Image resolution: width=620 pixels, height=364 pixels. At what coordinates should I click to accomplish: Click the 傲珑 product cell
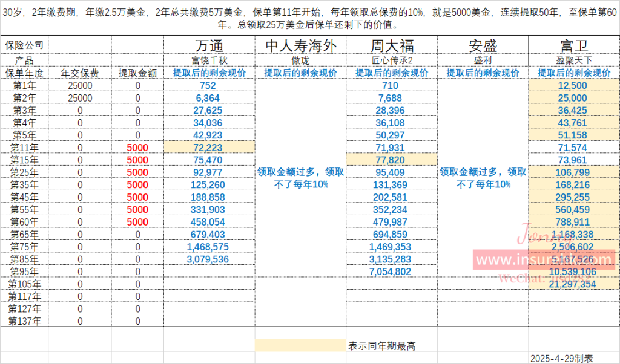click(x=300, y=60)
